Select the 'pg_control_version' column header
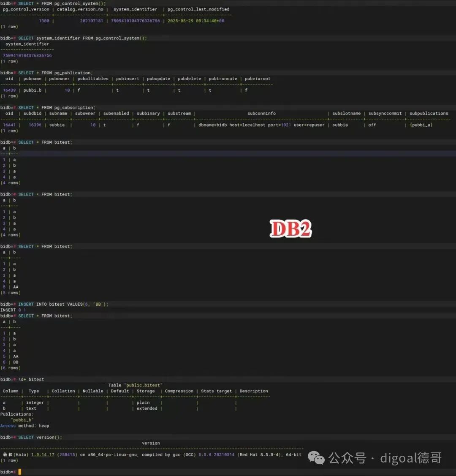Image resolution: width=456 pixels, height=476 pixels. [x=26, y=9]
